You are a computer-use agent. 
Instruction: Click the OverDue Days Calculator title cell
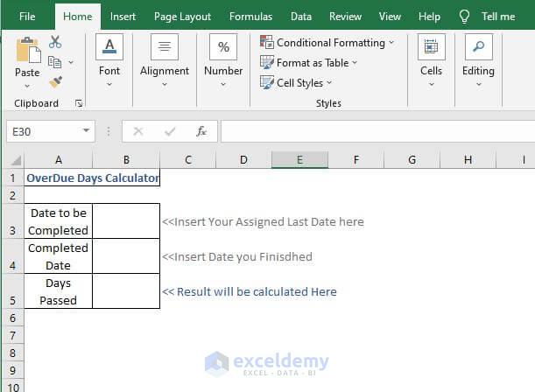click(92, 178)
